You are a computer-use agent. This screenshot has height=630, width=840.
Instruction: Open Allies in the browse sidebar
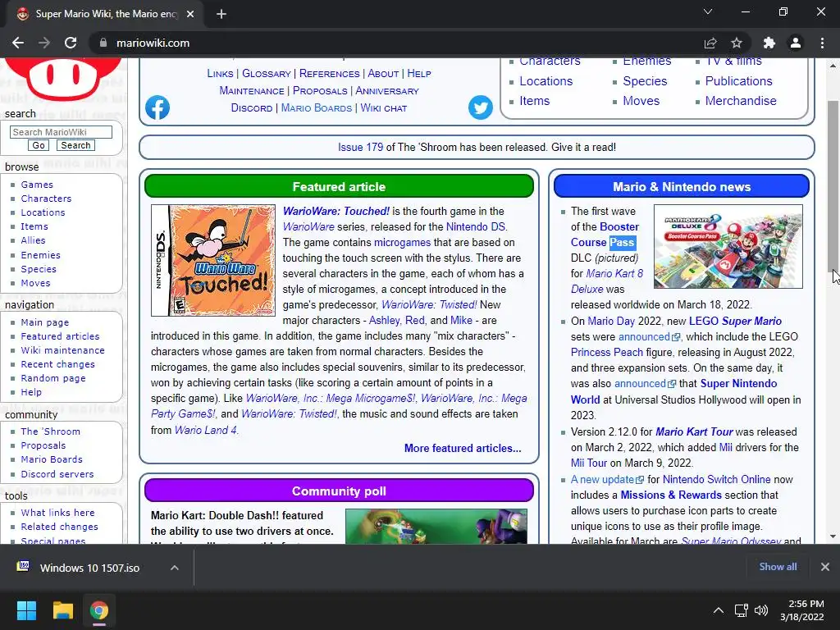[33, 240]
